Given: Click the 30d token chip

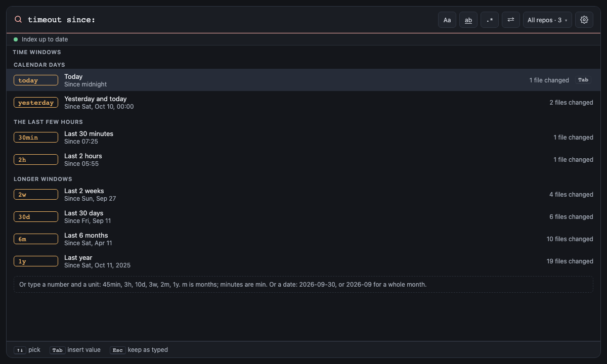Looking at the screenshot, I should (36, 217).
